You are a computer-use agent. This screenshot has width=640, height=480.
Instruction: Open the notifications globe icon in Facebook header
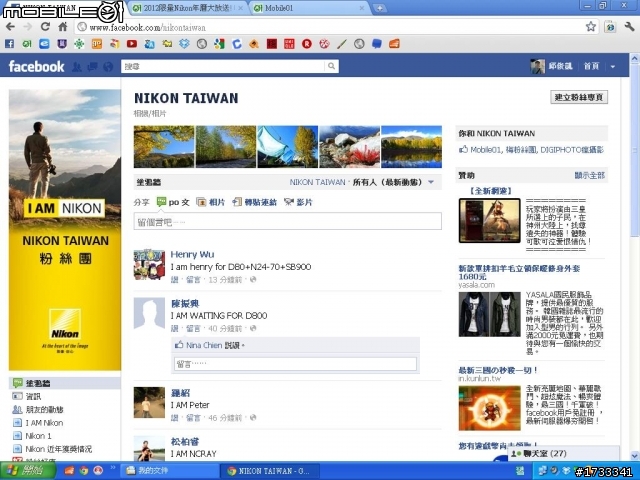pyautogui.click(x=108, y=67)
